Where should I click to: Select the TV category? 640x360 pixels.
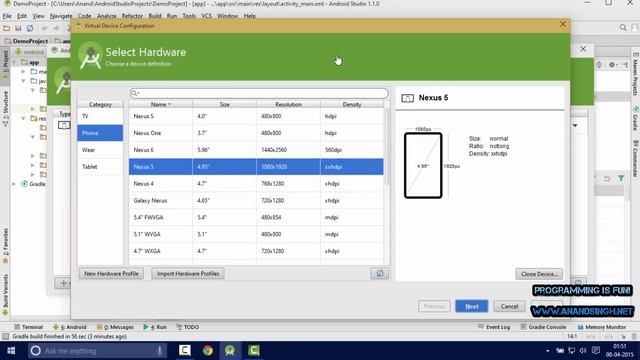point(100,116)
